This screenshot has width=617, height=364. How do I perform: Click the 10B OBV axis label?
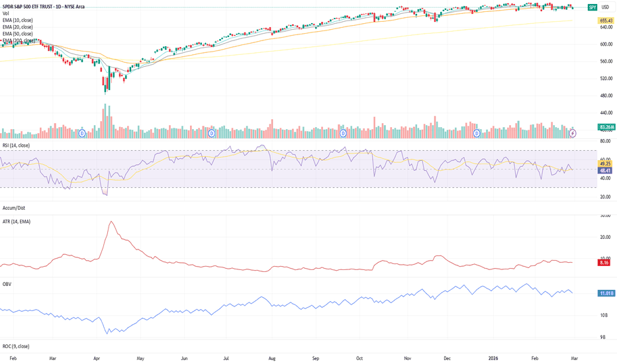point(603,315)
